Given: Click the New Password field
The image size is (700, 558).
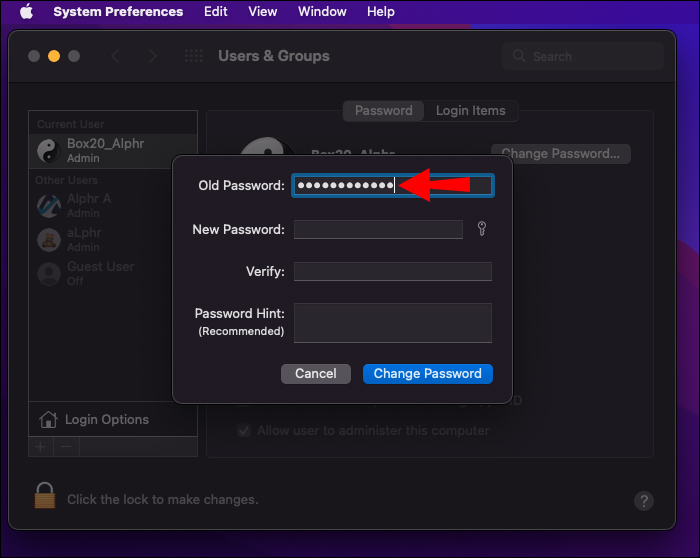Looking at the screenshot, I should [378, 230].
